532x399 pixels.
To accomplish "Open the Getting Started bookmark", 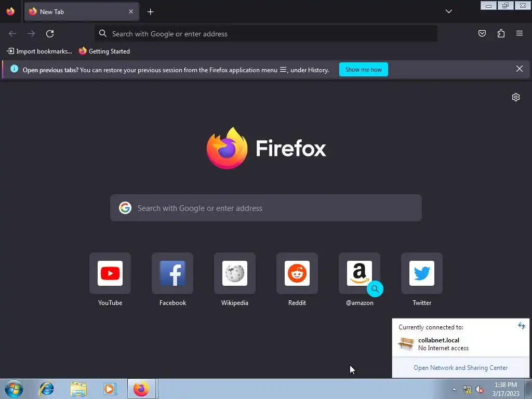I will pyautogui.click(x=104, y=51).
